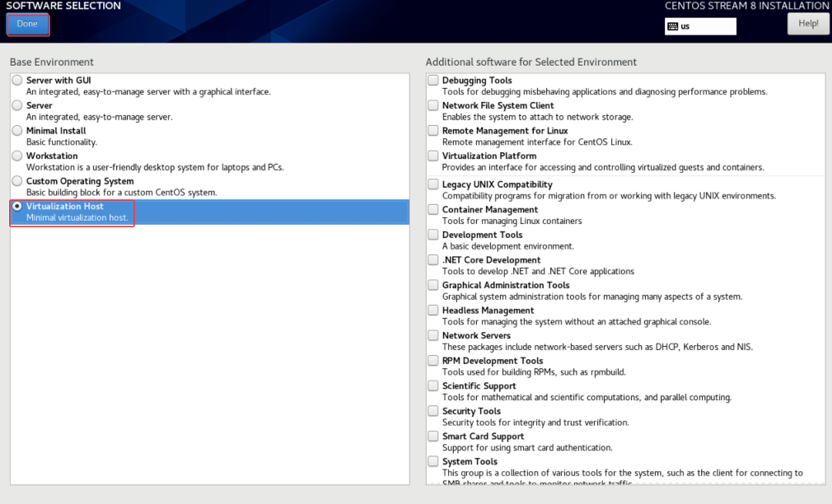This screenshot has height=504, width=832.
Task: Click 'Tools for managing Linux containers' text
Action: coord(512,221)
